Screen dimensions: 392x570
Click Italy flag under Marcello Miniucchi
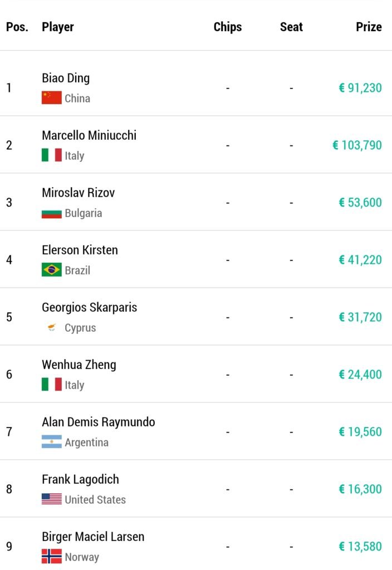click(x=52, y=155)
